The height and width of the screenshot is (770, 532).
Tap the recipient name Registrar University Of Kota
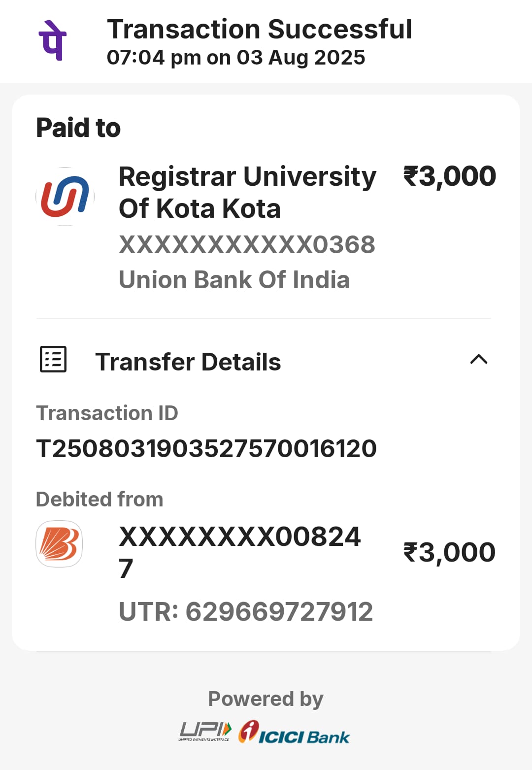pos(247,192)
